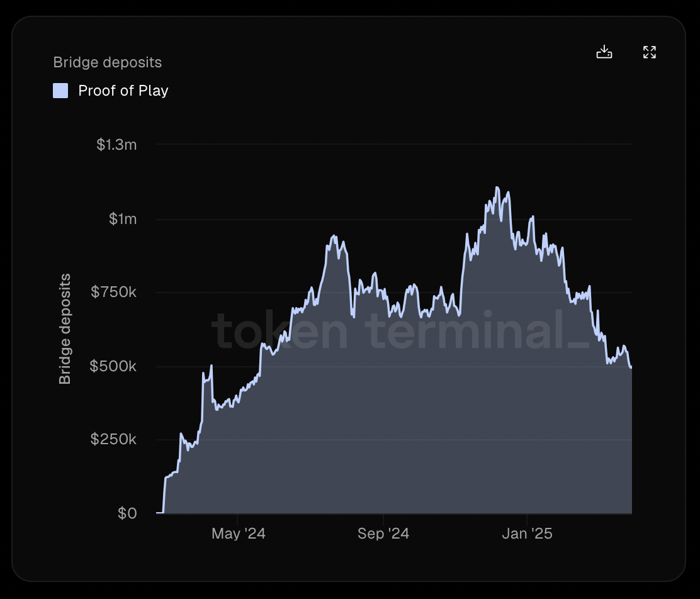The image size is (700, 599).
Task: Click the right end of the chart line
Action: tap(631, 367)
